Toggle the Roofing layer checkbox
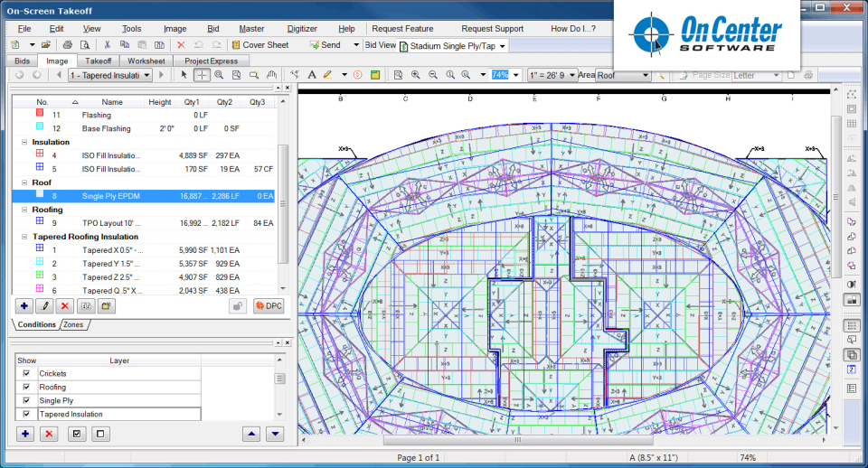Image resolution: width=868 pixels, height=468 pixels. point(26,387)
